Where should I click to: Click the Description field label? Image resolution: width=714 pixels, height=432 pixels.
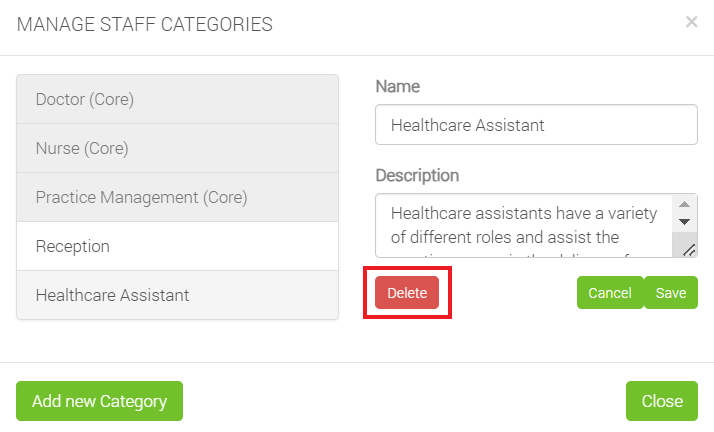point(417,175)
